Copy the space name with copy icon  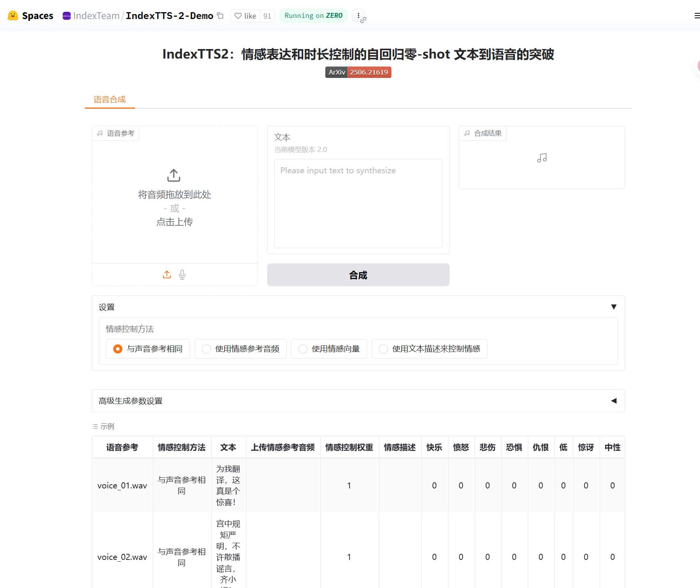pyautogui.click(x=220, y=16)
